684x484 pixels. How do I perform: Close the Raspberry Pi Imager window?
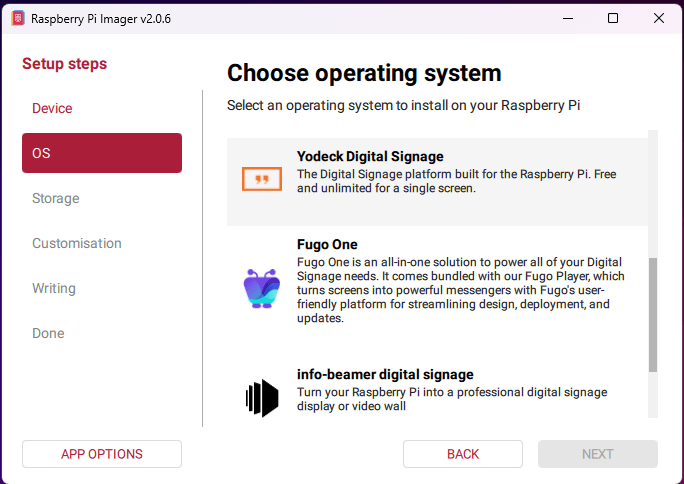pos(659,18)
